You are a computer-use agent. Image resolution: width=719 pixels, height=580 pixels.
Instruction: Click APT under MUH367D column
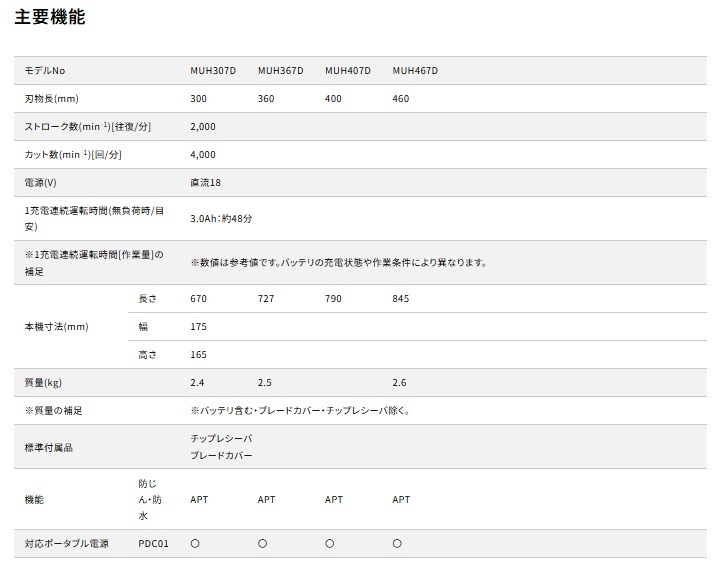[x=266, y=499]
